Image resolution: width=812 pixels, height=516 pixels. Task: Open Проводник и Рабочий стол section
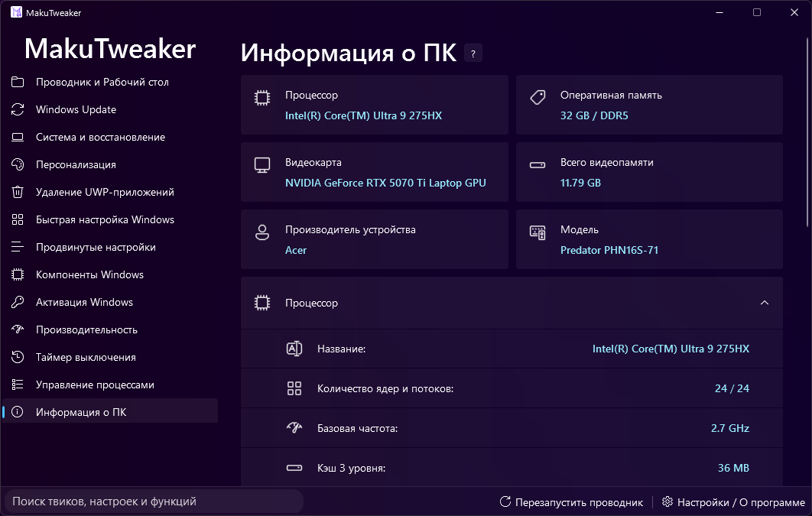tap(110, 82)
